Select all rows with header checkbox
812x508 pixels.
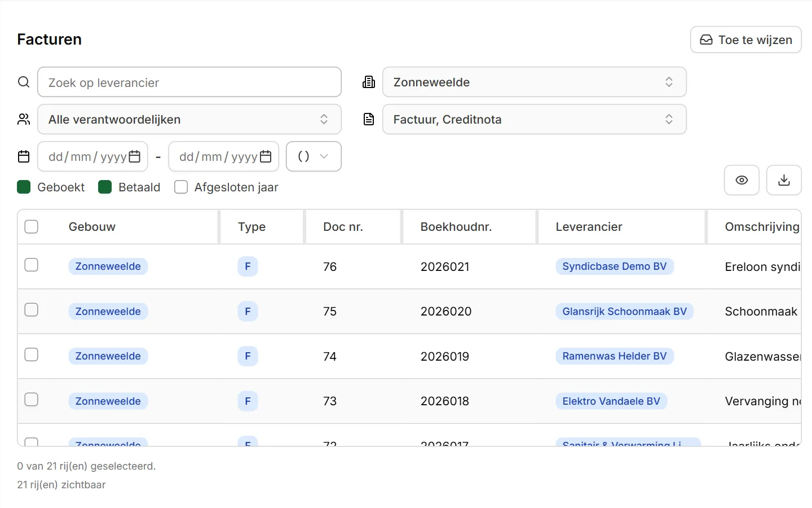pos(32,226)
